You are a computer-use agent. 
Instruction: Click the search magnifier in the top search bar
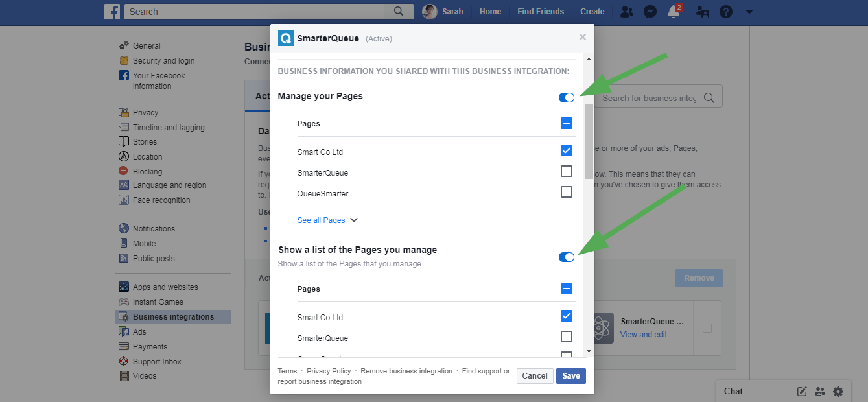tap(399, 11)
